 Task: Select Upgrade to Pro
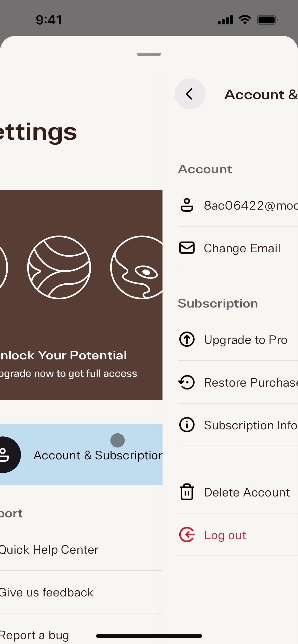pos(246,340)
